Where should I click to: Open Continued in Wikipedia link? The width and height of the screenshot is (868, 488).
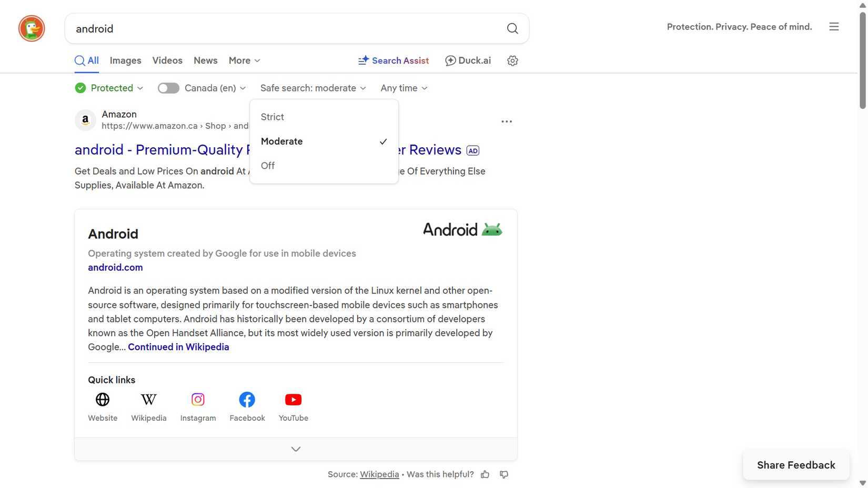click(x=178, y=347)
